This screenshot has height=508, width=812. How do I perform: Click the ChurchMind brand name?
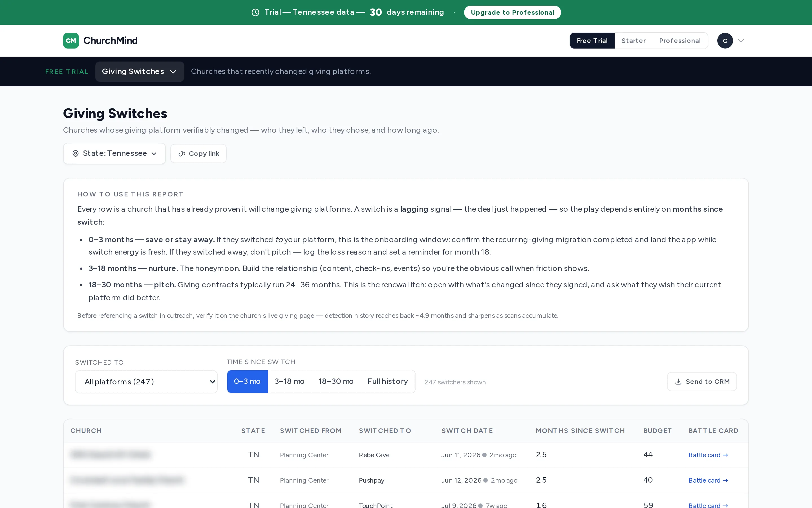coord(111,41)
